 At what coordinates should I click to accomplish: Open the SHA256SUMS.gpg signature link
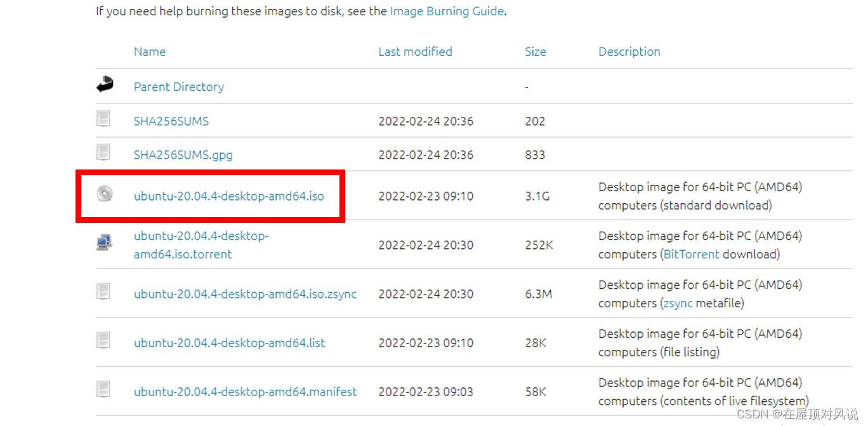pos(183,155)
